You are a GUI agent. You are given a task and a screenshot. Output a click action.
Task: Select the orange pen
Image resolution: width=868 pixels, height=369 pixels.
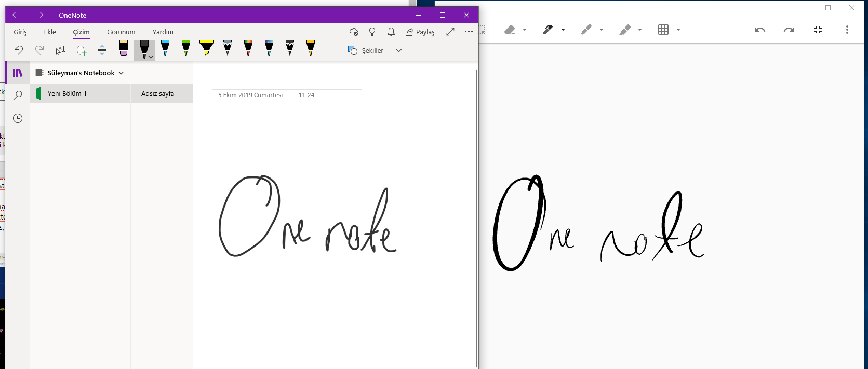(311, 48)
